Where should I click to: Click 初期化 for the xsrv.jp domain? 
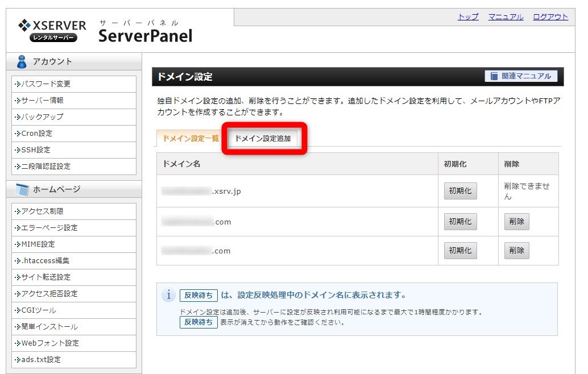pyautogui.click(x=460, y=191)
